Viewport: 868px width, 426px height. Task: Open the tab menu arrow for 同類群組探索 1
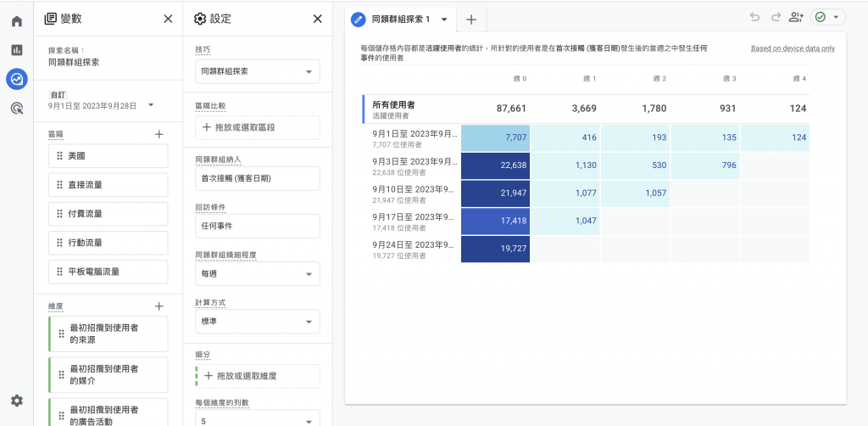point(444,20)
